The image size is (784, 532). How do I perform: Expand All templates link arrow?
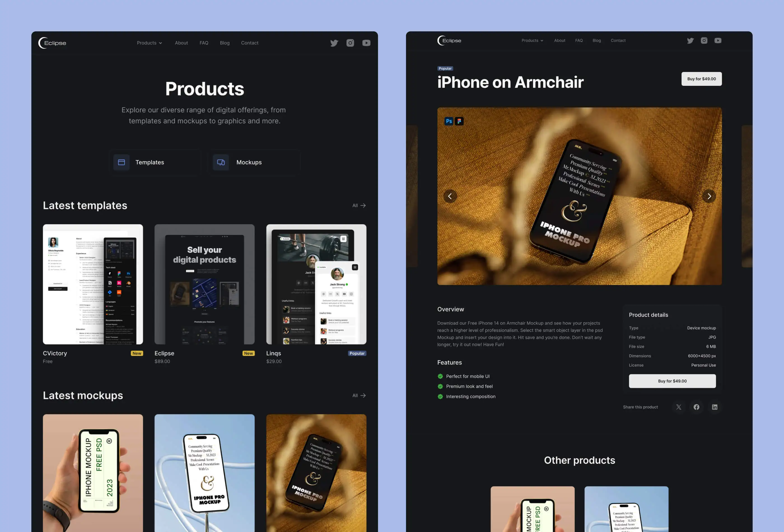click(363, 205)
